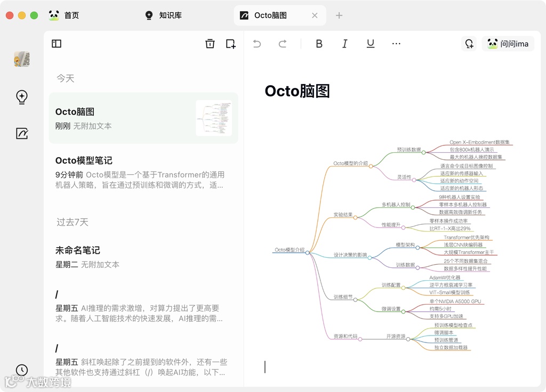Create a new note icon

pyautogui.click(x=230, y=44)
